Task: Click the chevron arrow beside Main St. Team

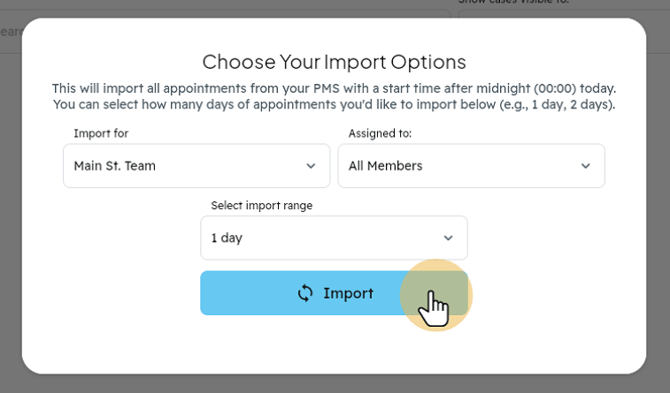Action: point(311,166)
